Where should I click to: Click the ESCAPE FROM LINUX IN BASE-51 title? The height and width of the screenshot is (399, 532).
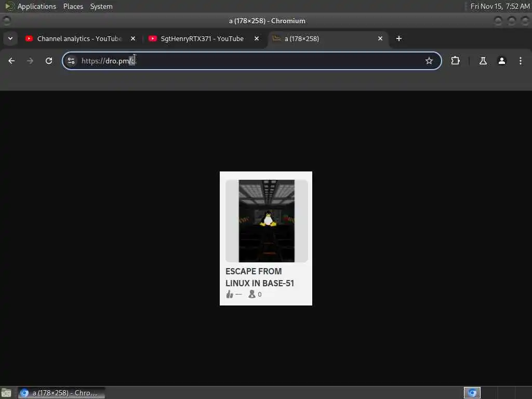[x=260, y=277]
